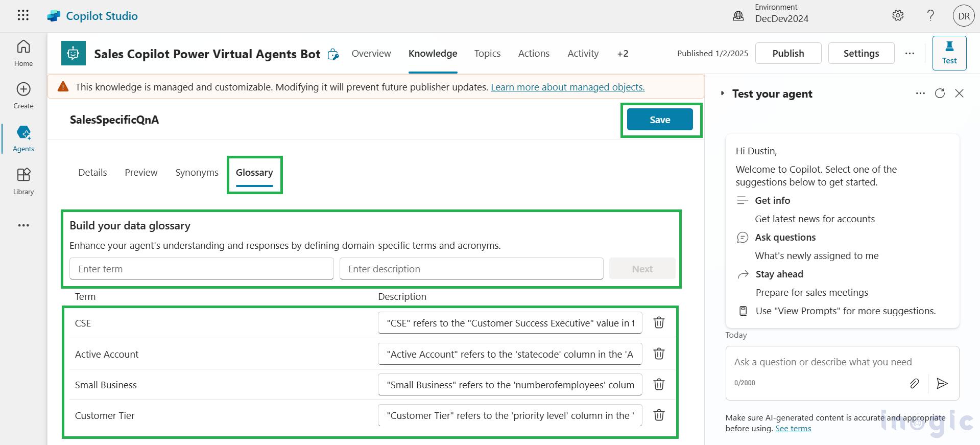Delete the CSE glossary term
Screen dimensions: 980x445
click(659, 322)
